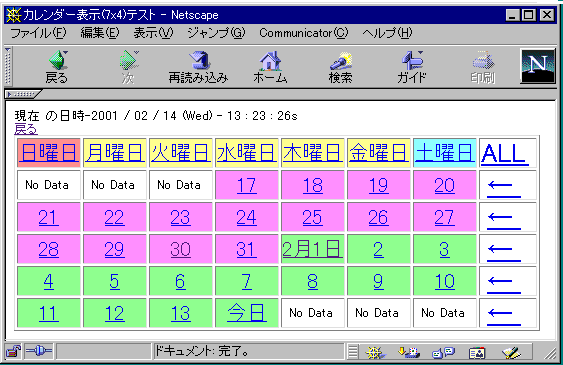Select day 31 in the calendar
563x365 pixels.
(x=247, y=249)
